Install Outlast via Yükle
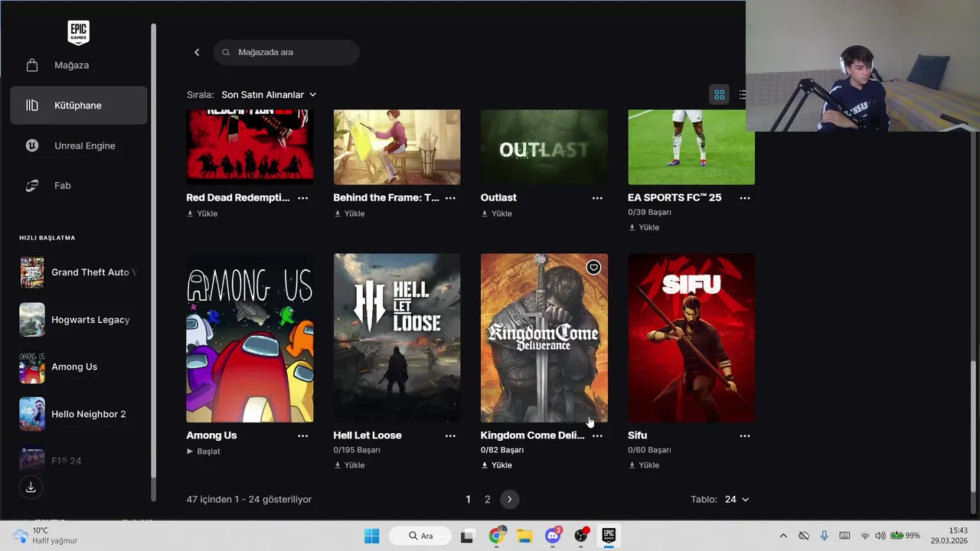The width and height of the screenshot is (980, 551). pos(496,214)
